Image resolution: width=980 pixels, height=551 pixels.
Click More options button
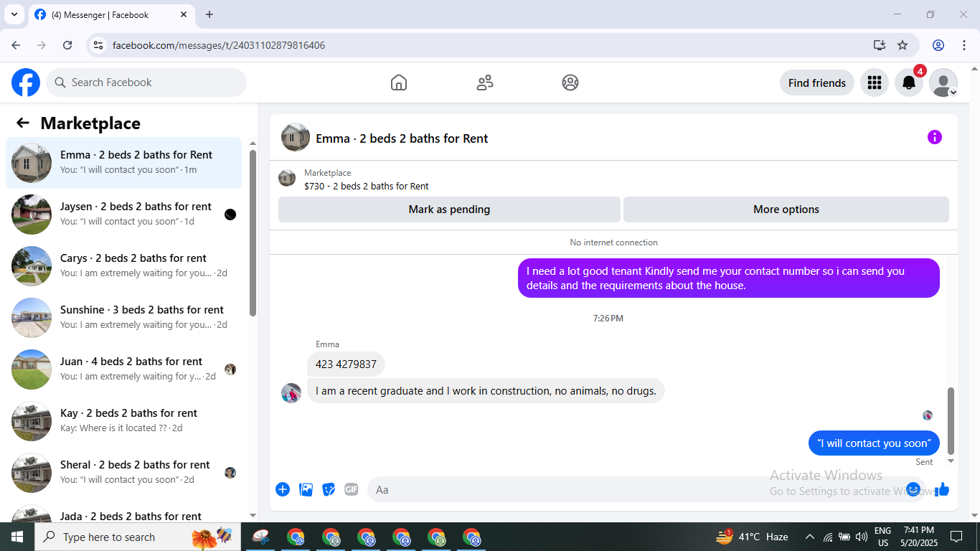click(786, 209)
